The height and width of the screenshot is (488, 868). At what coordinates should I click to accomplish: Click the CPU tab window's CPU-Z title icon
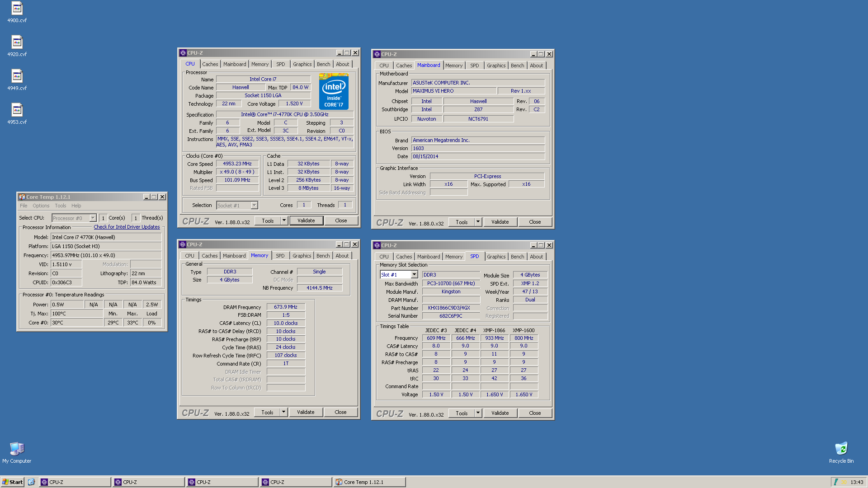point(183,53)
